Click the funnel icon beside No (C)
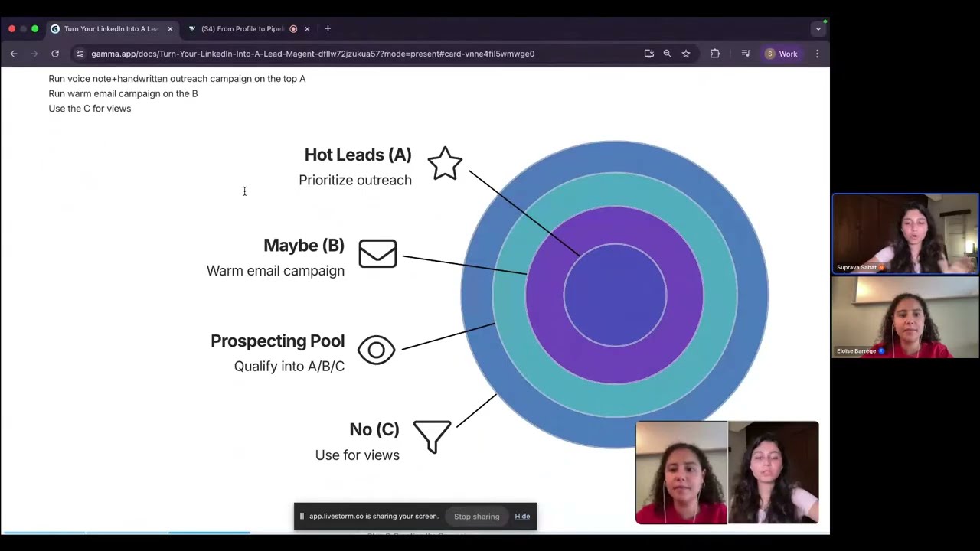This screenshot has height=551, width=980. point(432,435)
